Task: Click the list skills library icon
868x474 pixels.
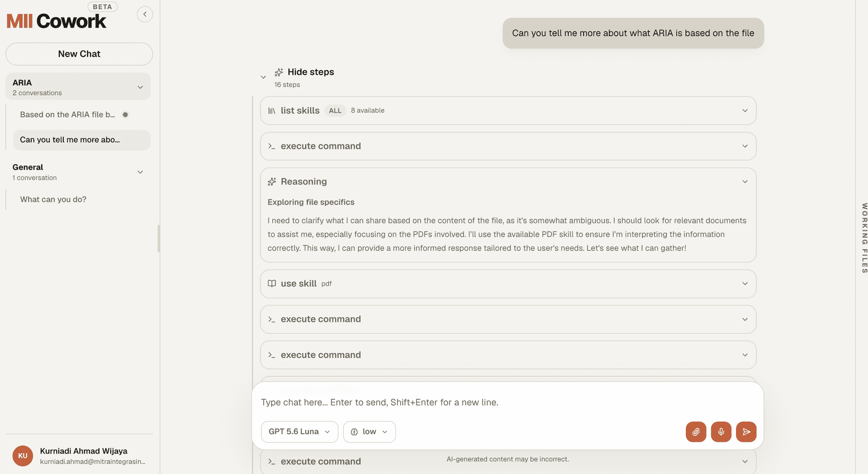Action: (x=272, y=110)
